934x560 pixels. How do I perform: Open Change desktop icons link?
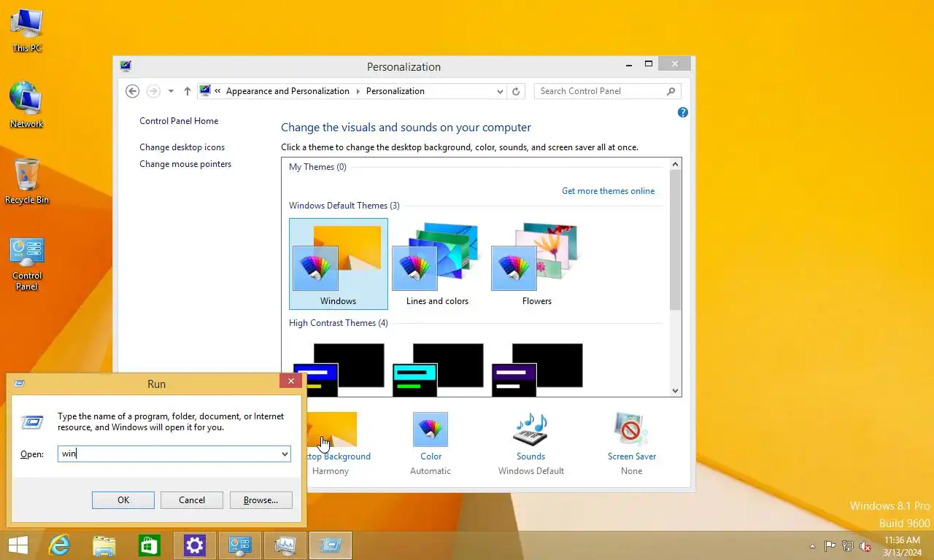[x=182, y=147]
